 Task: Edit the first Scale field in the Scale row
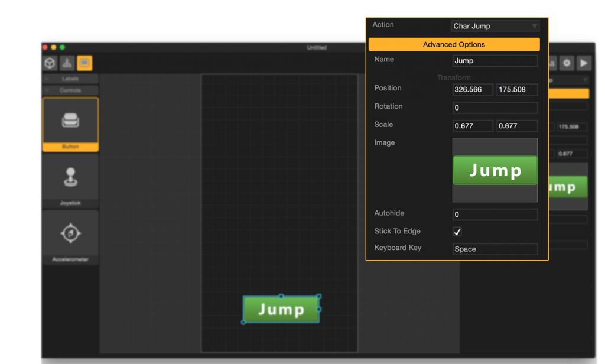[x=473, y=126]
